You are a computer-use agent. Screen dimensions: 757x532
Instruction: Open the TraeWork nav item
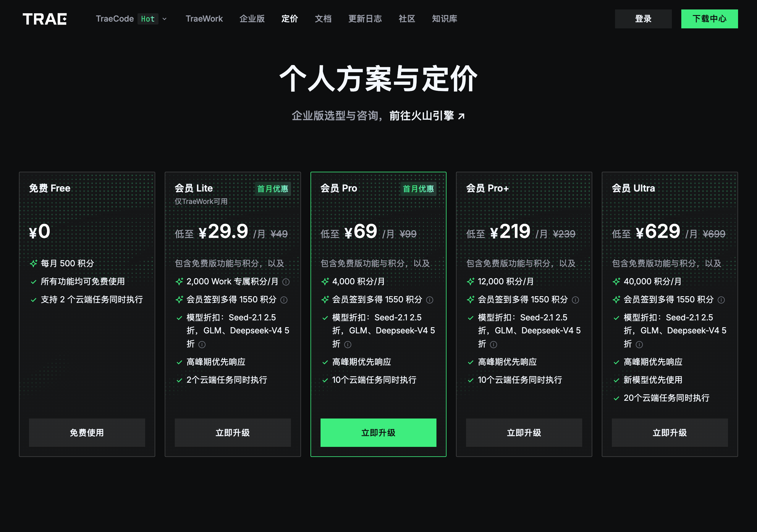[x=204, y=19]
